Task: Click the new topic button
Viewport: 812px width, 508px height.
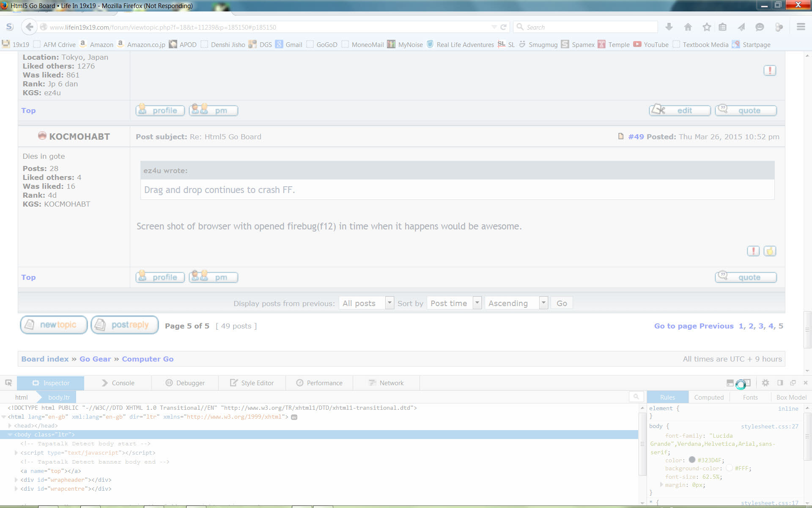Action: click(x=54, y=325)
